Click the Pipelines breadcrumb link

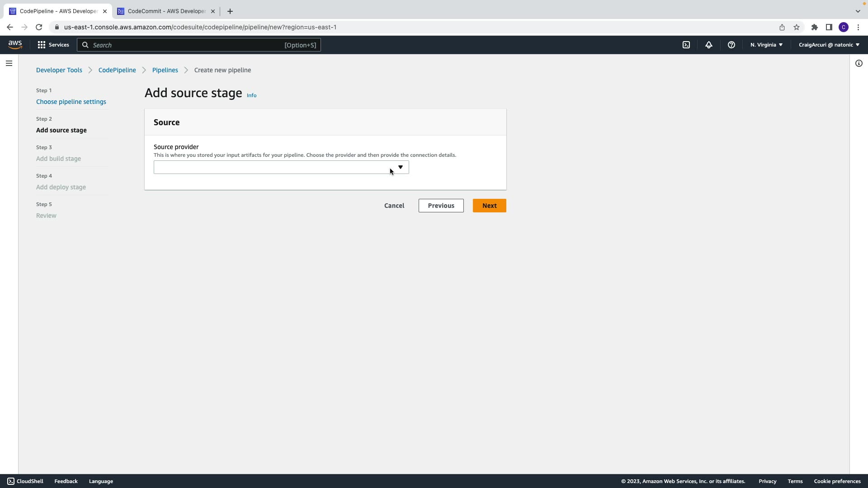165,70
